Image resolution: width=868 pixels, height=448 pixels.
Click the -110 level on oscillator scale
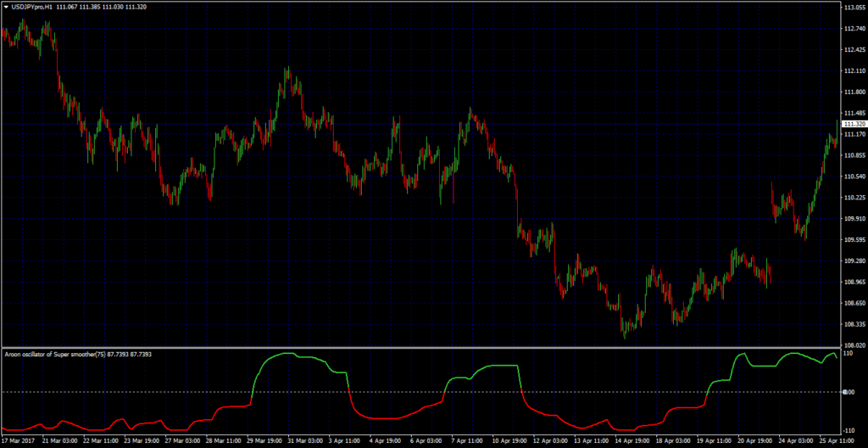click(x=849, y=431)
